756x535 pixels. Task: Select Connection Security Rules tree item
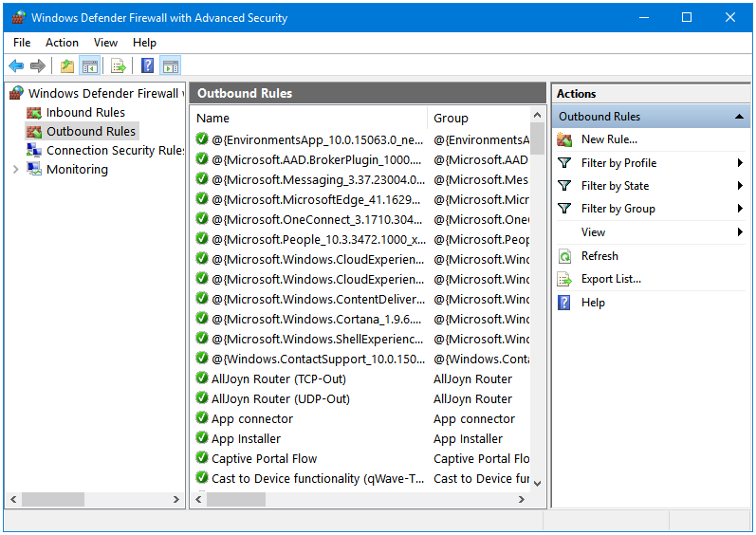coord(115,151)
